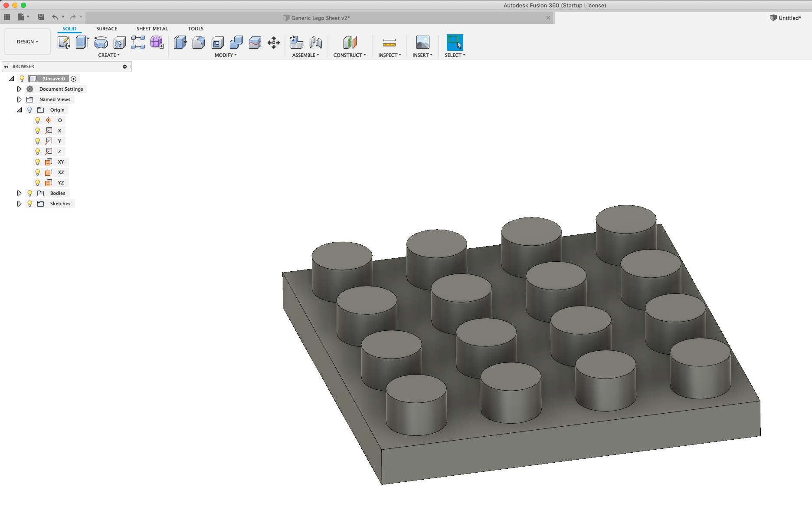Toggle visibility of the XZ plane
Image resolution: width=812 pixels, height=530 pixels.
38,172
